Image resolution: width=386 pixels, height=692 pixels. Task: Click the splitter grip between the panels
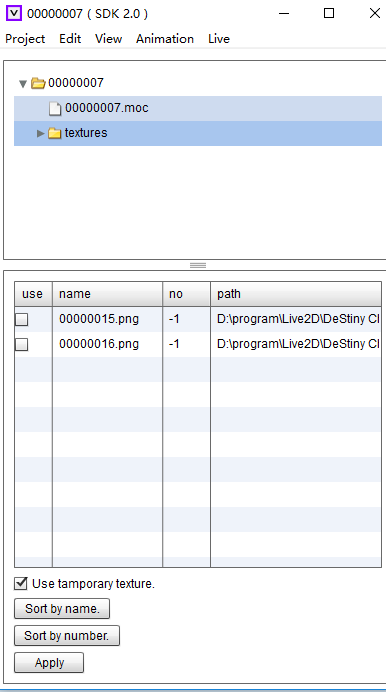(198, 265)
